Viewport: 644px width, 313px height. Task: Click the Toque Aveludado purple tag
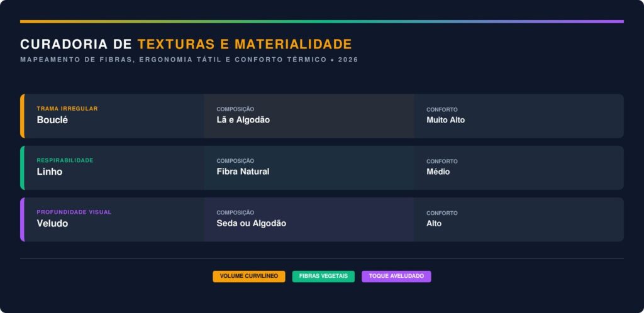[396, 277]
